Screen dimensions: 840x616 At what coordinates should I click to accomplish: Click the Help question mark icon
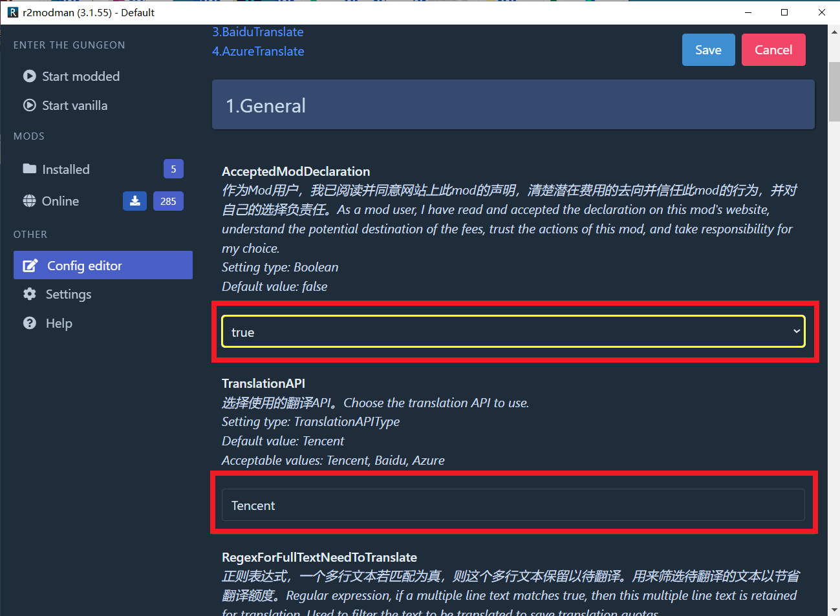(30, 323)
